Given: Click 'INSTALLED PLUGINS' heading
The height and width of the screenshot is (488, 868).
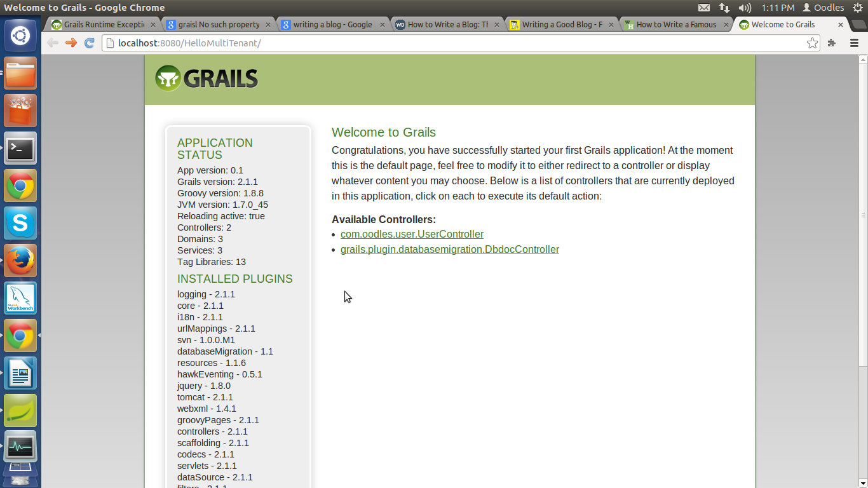Looking at the screenshot, I should 235,279.
